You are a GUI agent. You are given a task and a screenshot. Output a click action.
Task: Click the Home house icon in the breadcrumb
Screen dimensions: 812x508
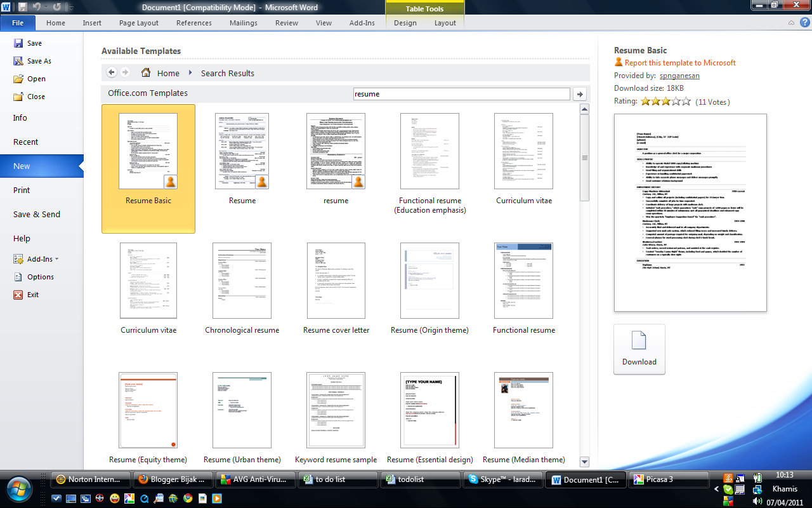coord(146,72)
